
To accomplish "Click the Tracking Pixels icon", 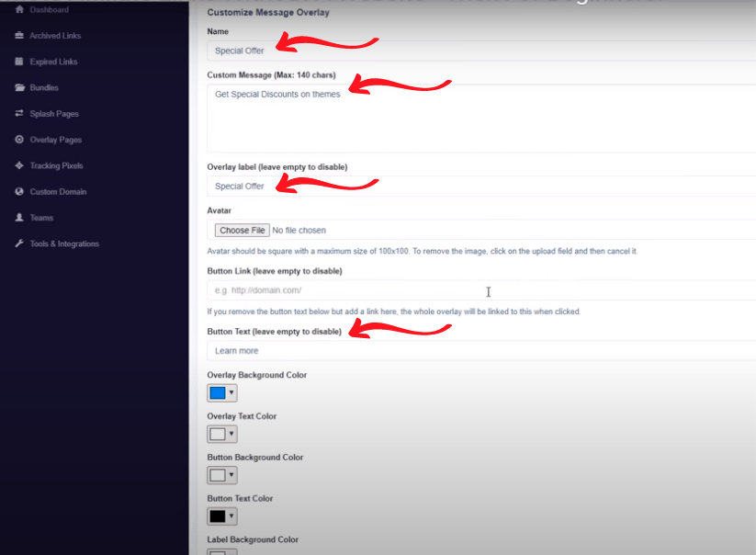I will (x=19, y=165).
